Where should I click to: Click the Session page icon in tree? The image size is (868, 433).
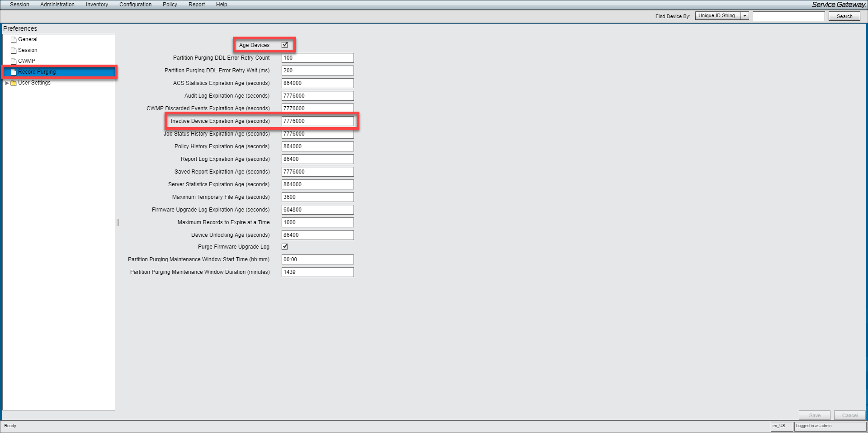coord(14,51)
